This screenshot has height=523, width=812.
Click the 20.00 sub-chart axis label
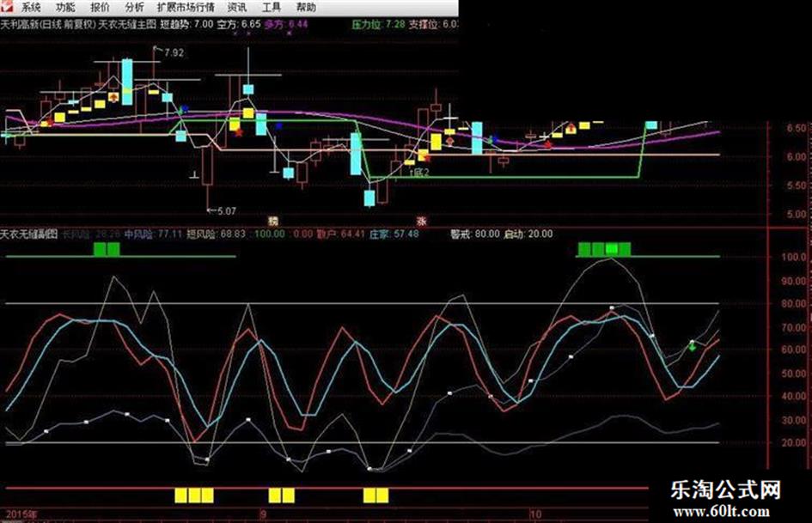pos(794,443)
